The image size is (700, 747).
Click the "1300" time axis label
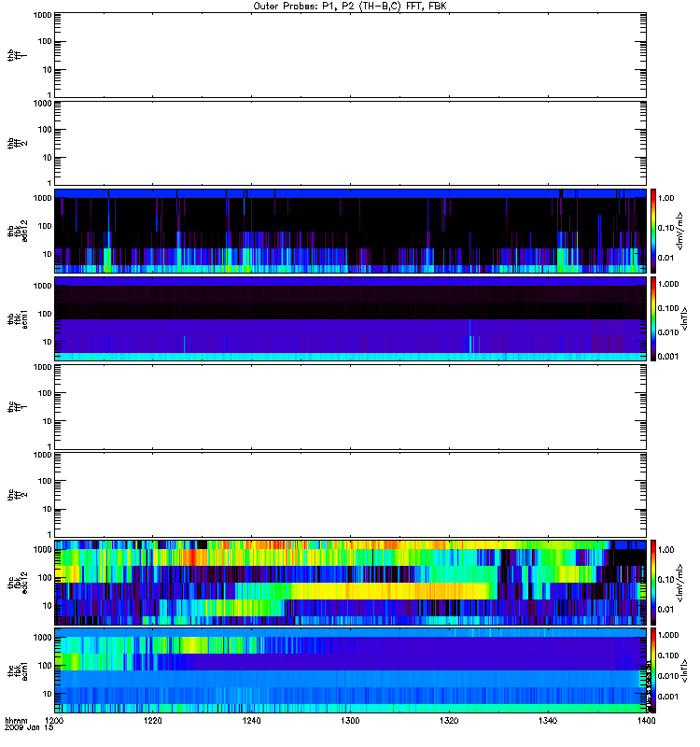point(350,721)
